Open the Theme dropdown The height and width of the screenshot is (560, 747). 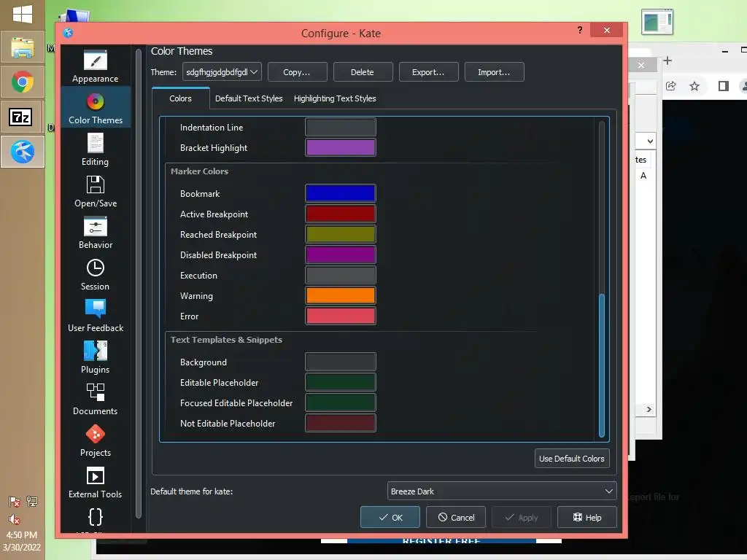tap(222, 72)
